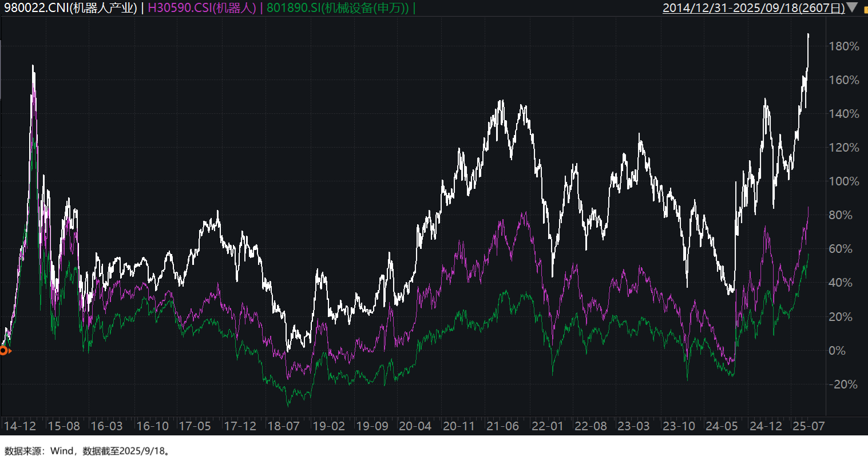The width and height of the screenshot is (868, 468).
Task: Click the -20% y-axis label
Action: click(844, 384)
